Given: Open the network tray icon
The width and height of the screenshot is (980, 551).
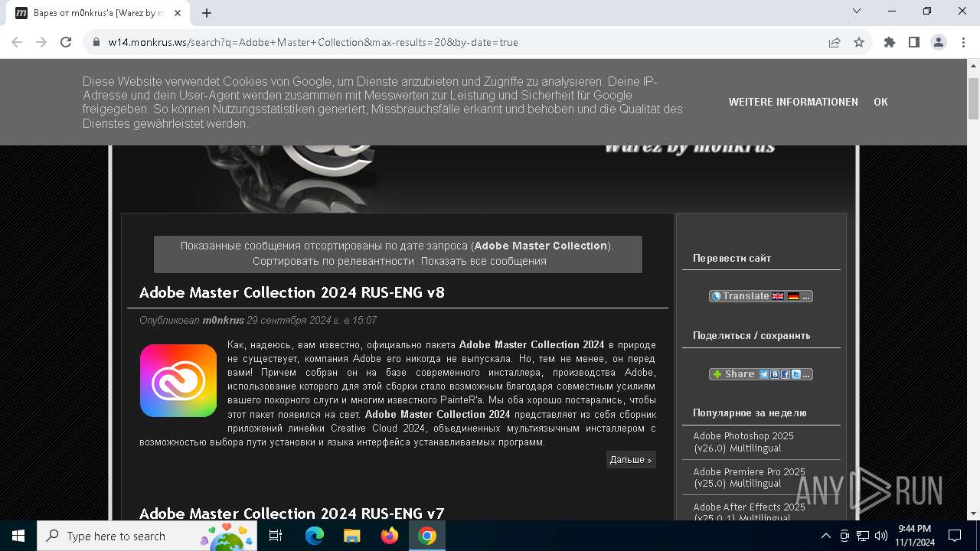Looking at the screenshot, I should pyautogui.click(x=863, y=536).
